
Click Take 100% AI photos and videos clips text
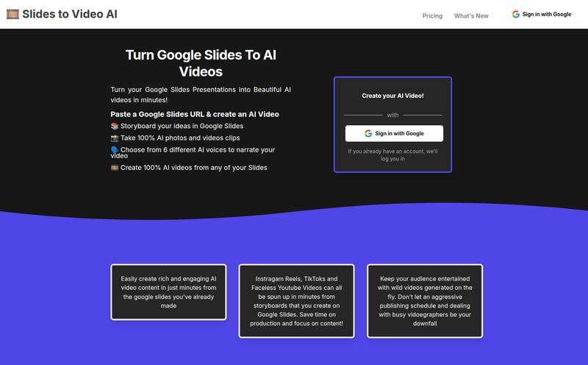coord(180,138)
